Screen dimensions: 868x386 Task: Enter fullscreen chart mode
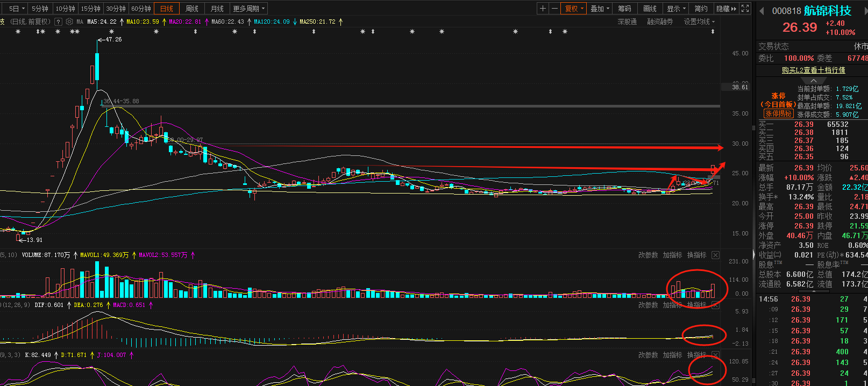pos(745,9)
